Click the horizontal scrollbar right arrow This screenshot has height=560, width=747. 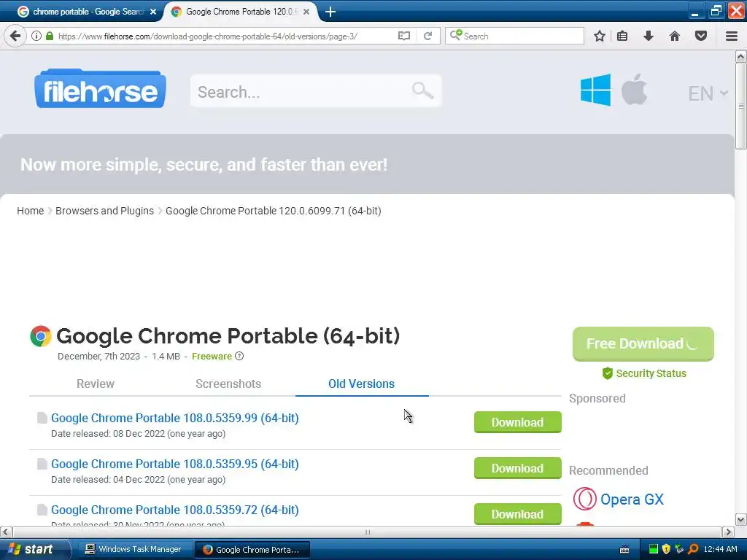tap(728, 532)
